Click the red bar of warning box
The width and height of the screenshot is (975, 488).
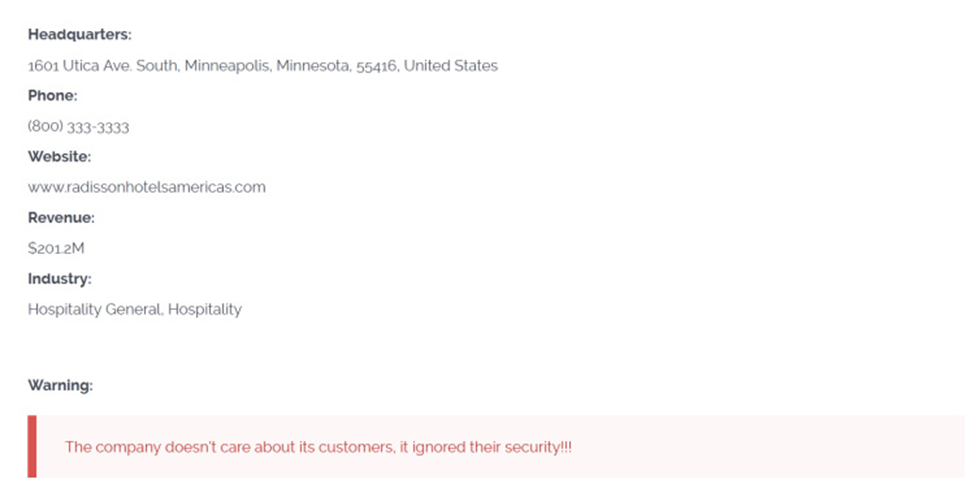[x=32, y=446]
